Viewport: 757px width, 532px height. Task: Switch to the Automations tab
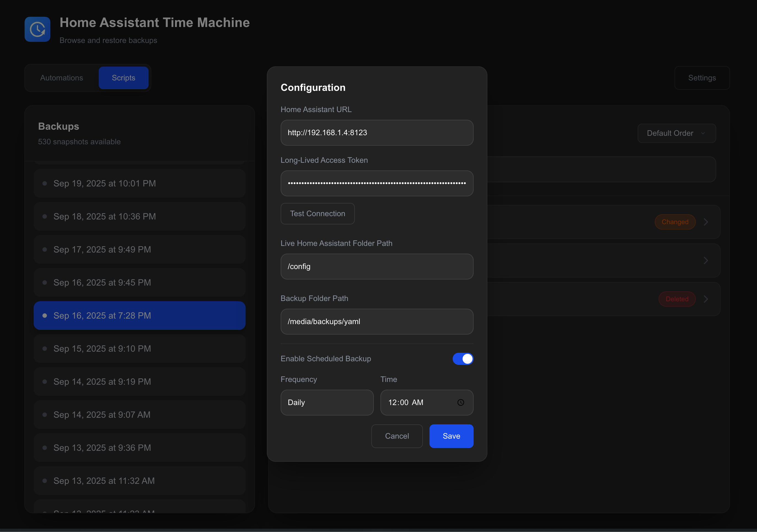tap(62, 78)
